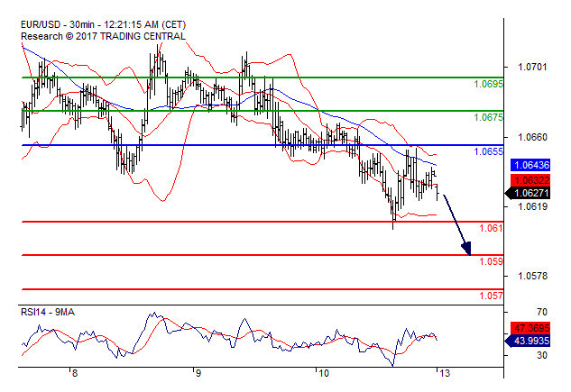Click the RSI 70 level label

(542, 312)
